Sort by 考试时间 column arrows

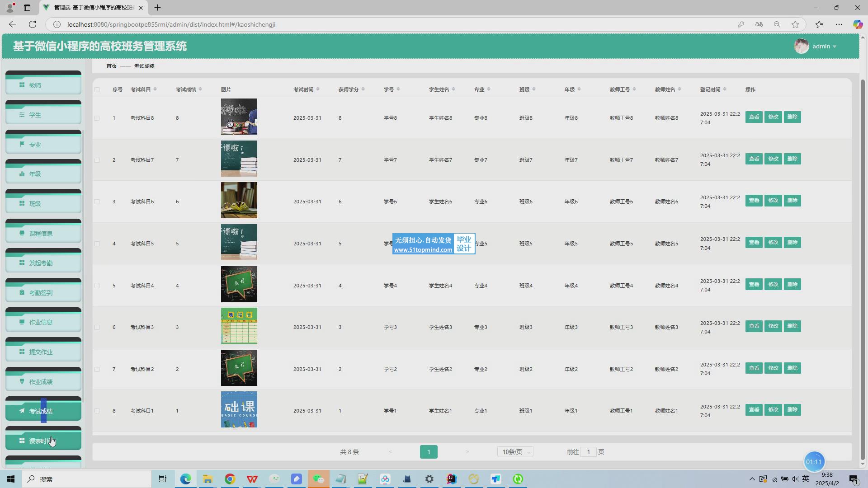tap(318, 89)
